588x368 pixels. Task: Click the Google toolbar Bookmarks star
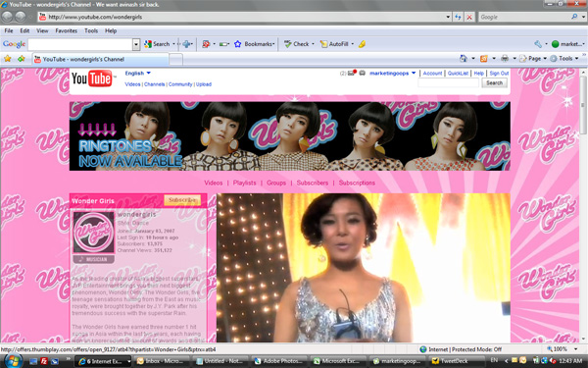pyautogui.click(x=237, y=44)
